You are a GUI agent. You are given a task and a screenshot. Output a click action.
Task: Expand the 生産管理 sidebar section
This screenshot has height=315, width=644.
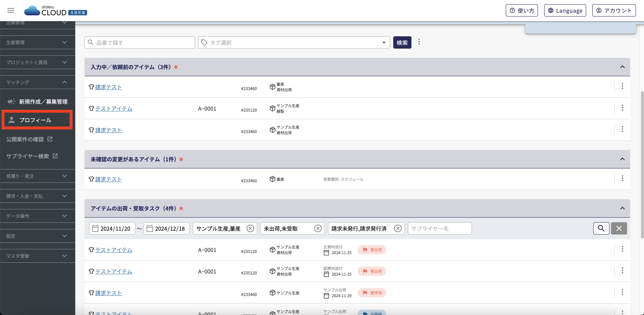(x=37, y=42)
